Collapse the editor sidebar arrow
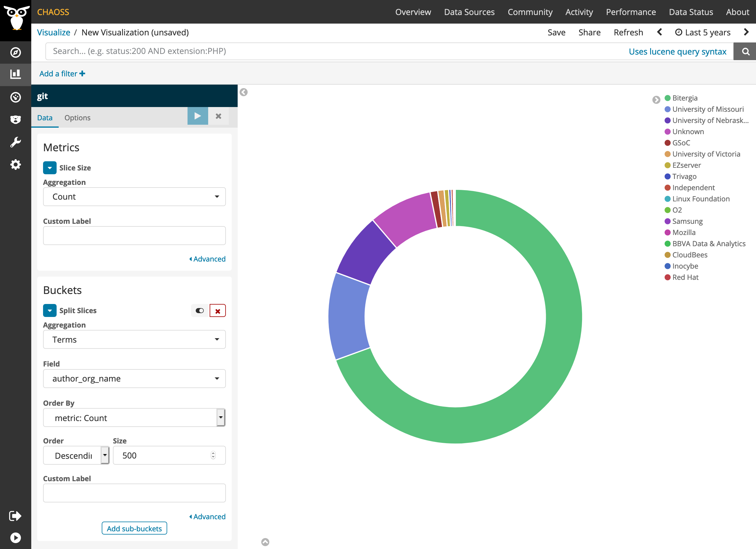 click(244, 92)
